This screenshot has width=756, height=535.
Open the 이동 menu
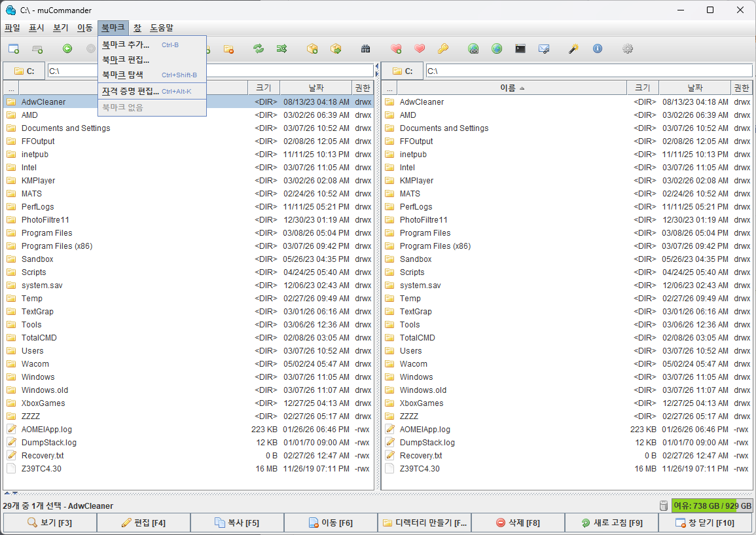[x=85, y=28]
